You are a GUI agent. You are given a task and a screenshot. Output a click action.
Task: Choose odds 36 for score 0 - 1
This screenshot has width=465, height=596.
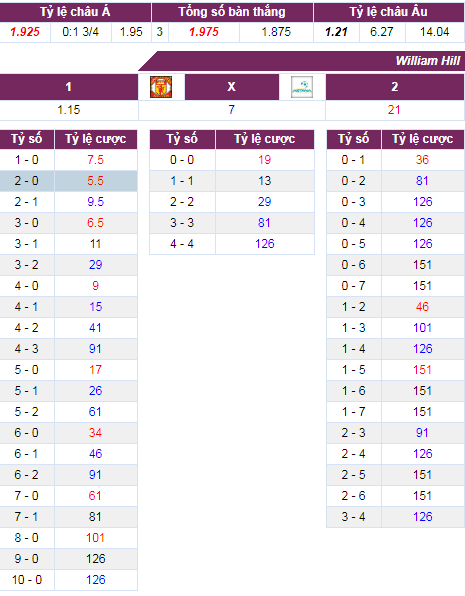coord(422,160)
